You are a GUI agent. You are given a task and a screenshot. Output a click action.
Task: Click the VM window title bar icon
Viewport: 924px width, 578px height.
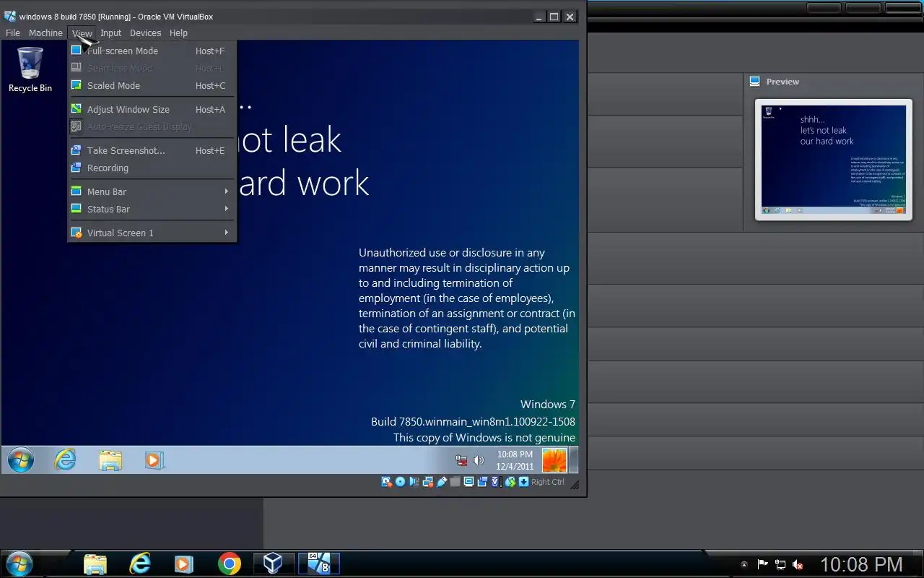tap(9, 16)
